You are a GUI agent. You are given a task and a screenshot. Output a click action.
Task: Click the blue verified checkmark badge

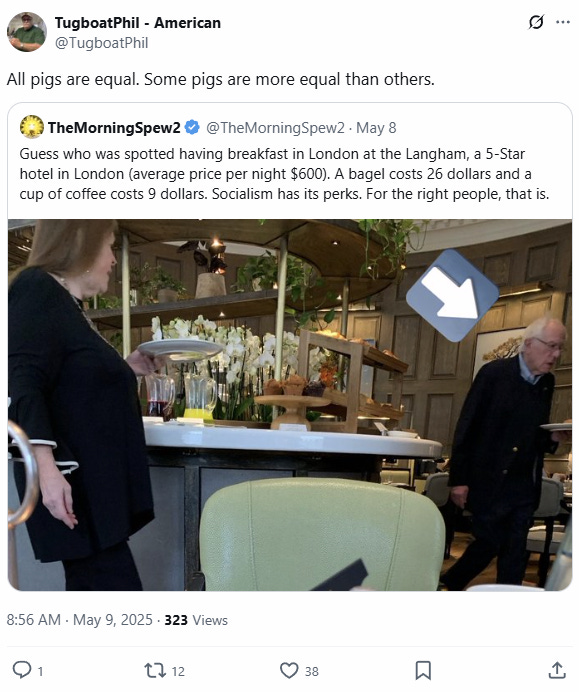(x=192, y=127)
